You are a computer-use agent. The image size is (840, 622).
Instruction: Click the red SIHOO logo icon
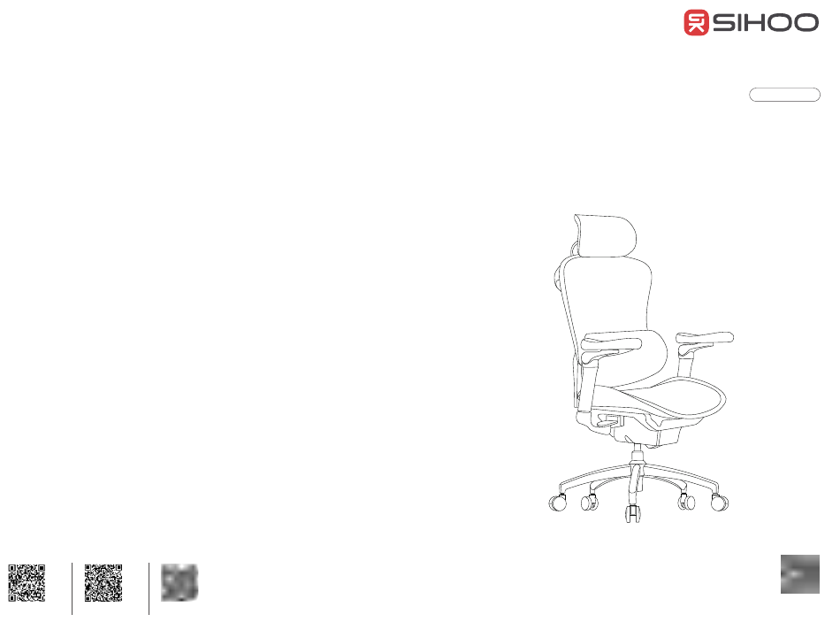(x=696, y=22)
